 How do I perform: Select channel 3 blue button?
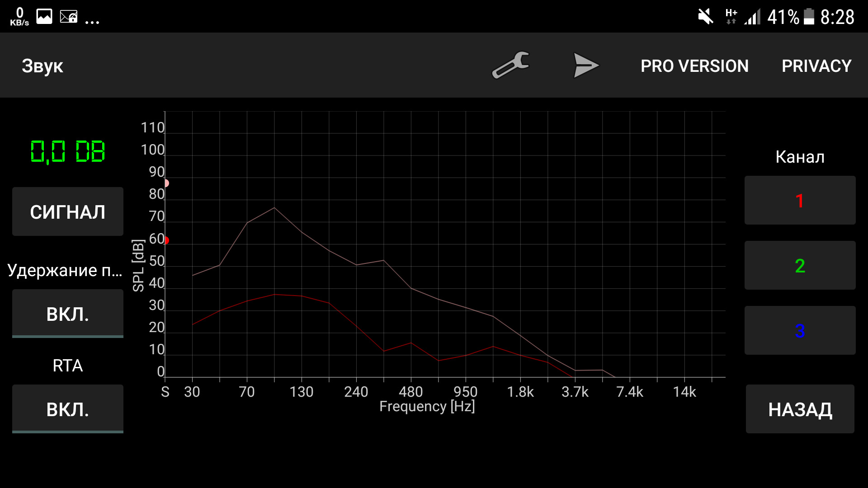pos(800,330)
